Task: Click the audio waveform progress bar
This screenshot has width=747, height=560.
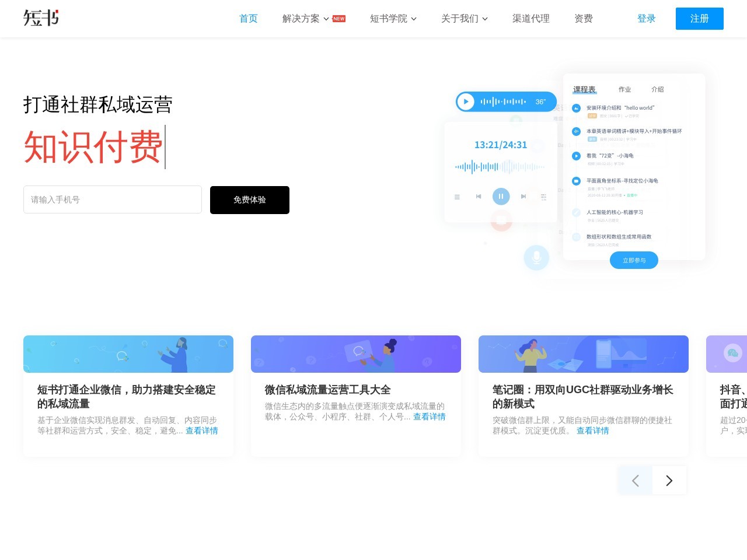Action: (x=500, y=167)
